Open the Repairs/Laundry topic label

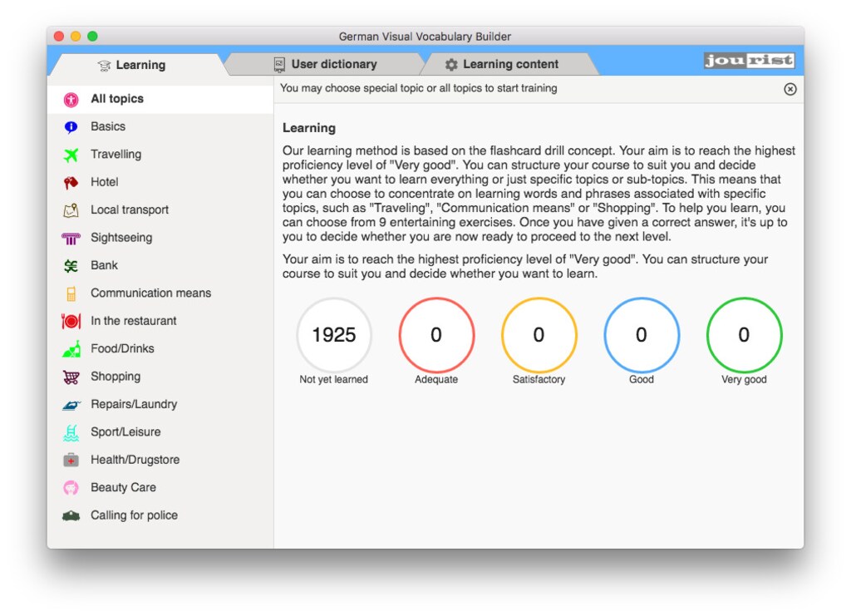(x=134, y=404)
